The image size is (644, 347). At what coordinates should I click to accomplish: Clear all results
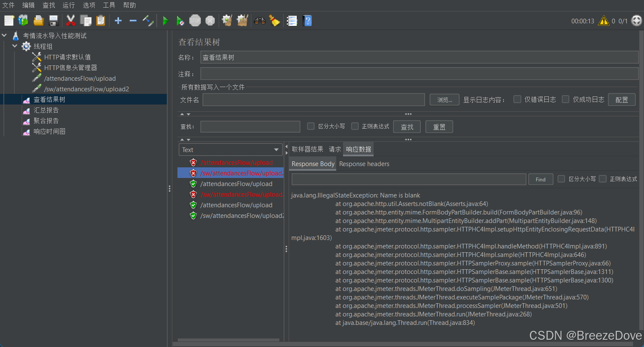pyautogui.click(x=242, y=20)
